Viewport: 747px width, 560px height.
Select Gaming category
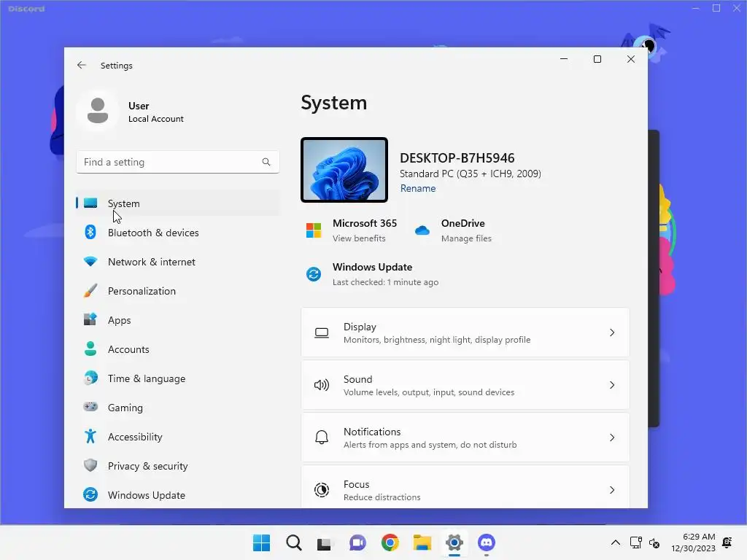(178, 407)
